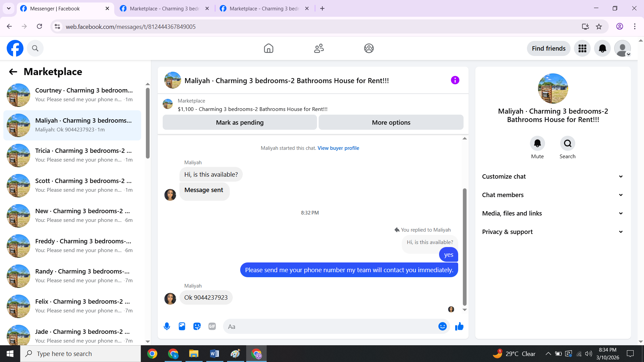Screen dimensions: 644x362
Task: Expand the Chat members section
Action: pyautogui.click(x=553, y=195)
